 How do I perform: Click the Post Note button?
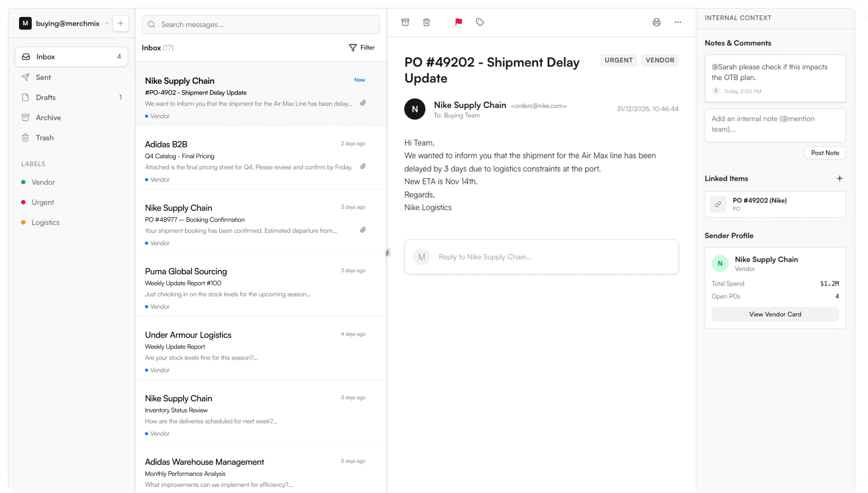coord(825,153)
